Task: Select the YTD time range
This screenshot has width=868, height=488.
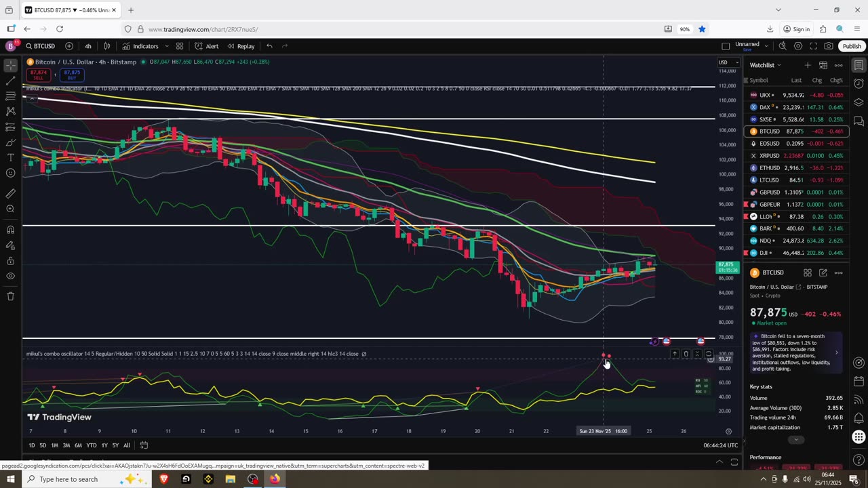Action: coord(92,445)
